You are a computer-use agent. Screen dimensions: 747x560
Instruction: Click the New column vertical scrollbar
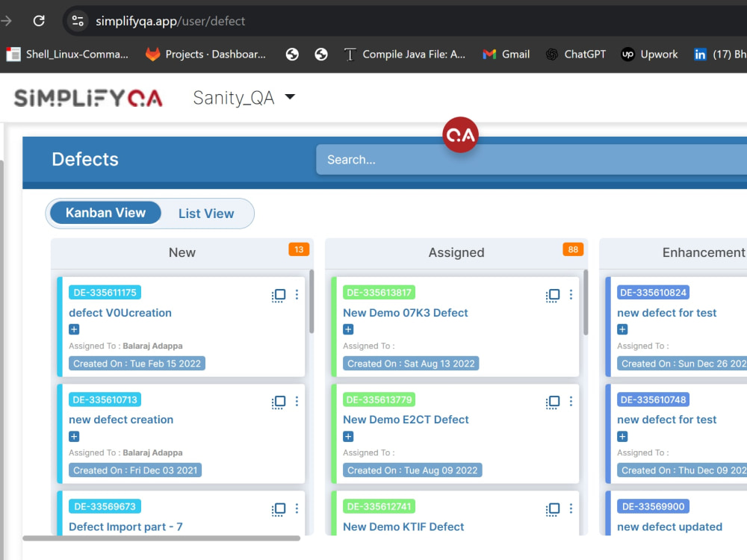[x=311, y=302]
